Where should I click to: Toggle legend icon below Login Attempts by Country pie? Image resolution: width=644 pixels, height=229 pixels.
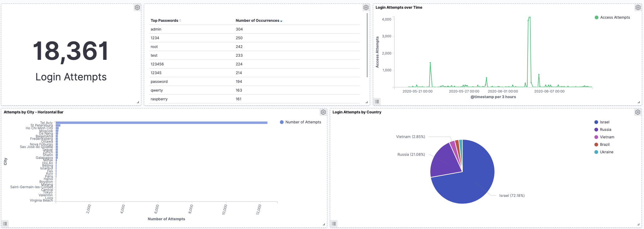pos(334,224)
